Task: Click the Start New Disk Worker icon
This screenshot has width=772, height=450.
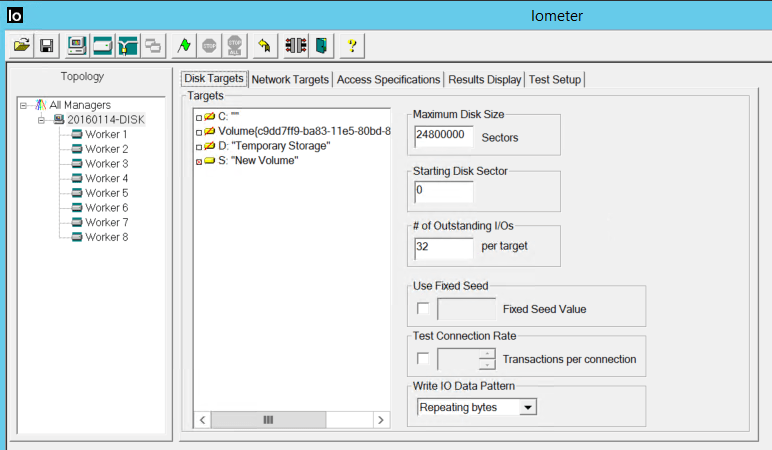Action: click(x=102, y=45)
